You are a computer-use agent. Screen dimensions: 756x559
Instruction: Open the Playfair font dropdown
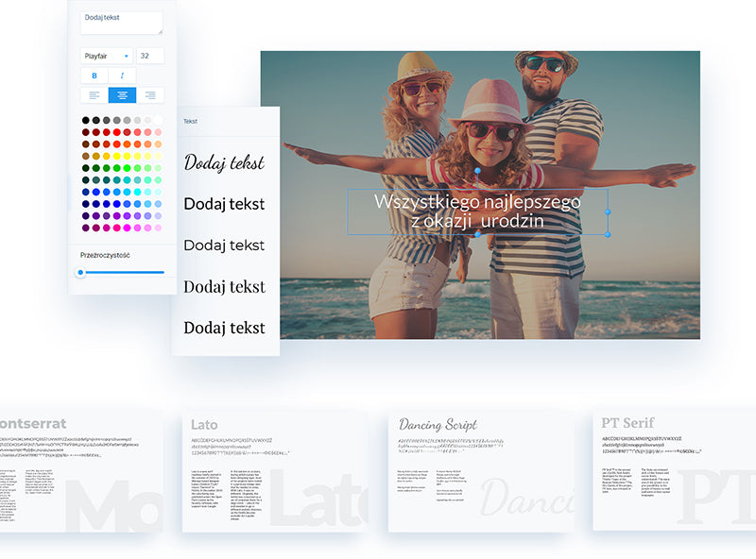pos(106,56)
